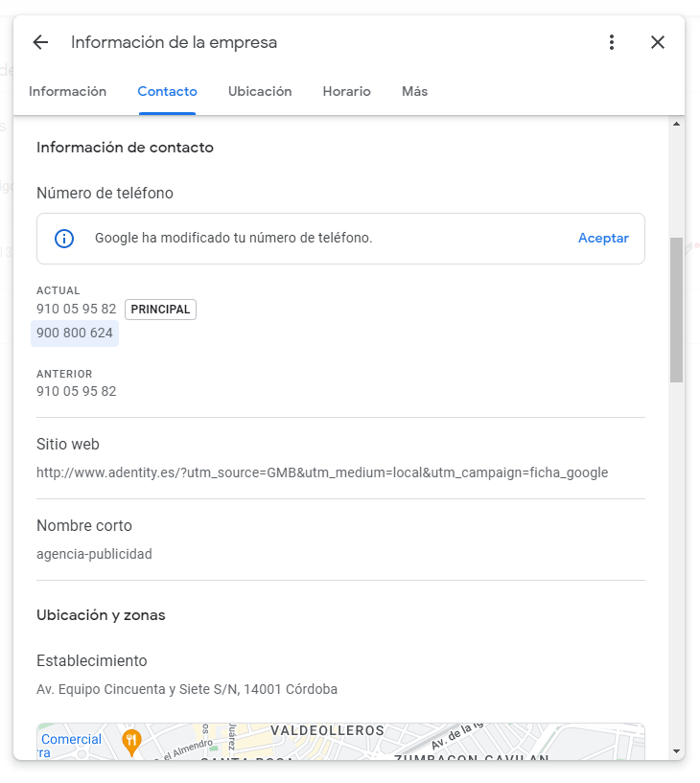Click the info icon in the phone notice
The image size is (700, 783).
point(64,239)
